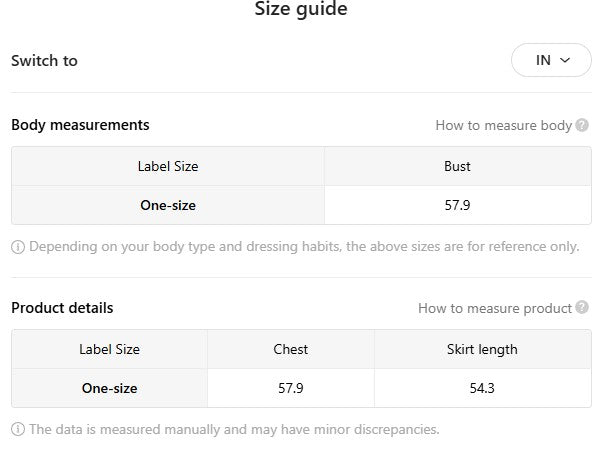Click the help icon next to How to measure product
This screenshot has width=608, height=451.
coord(582,308)
